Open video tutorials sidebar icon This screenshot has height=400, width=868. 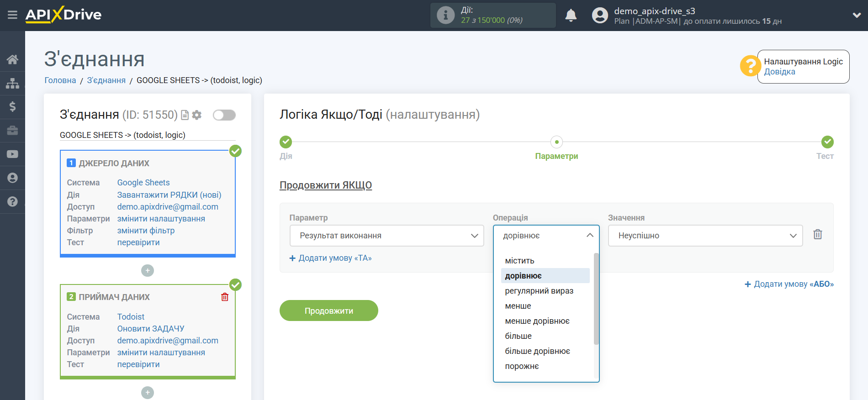(x=12, y=154)
